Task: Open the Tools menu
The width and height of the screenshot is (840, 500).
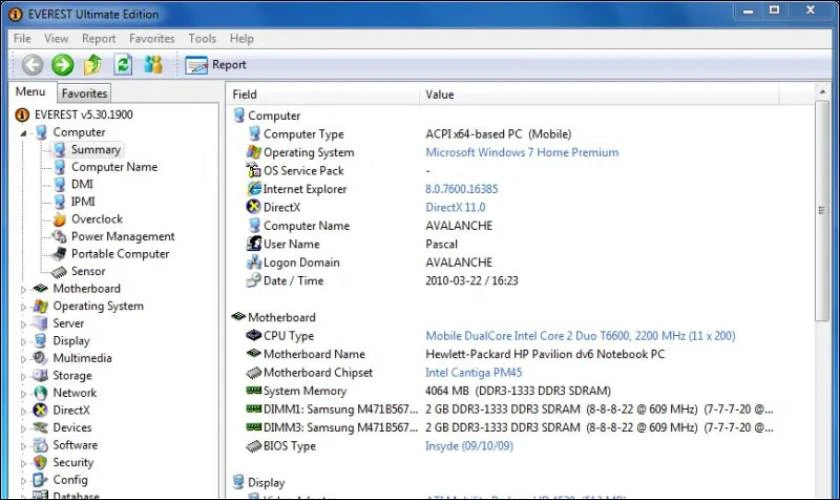Action: pyautogui.click(x=202, y=39)
